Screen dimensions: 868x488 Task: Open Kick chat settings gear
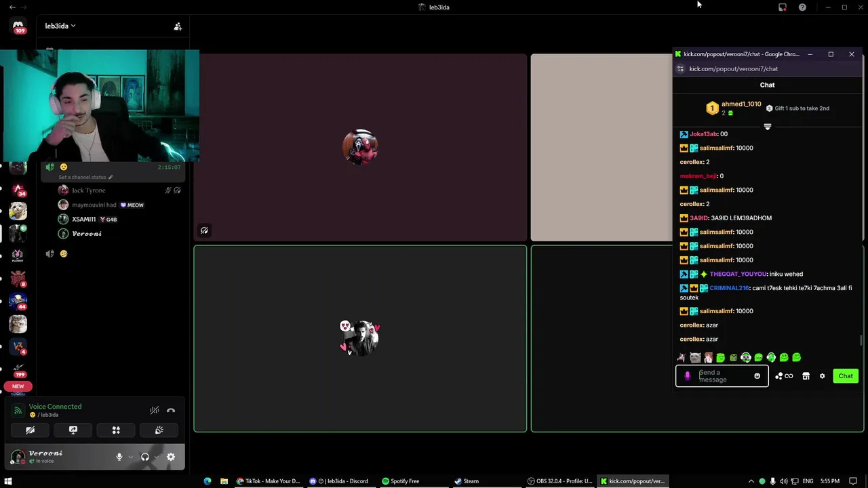coord(822,376)
